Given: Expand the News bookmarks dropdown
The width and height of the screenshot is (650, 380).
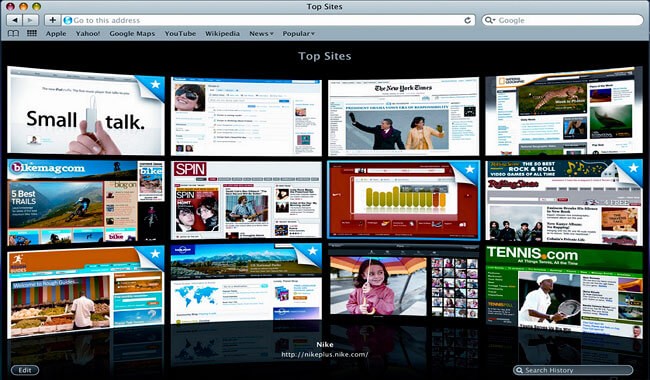Looking at the screenshot, I should coord(261,34).
